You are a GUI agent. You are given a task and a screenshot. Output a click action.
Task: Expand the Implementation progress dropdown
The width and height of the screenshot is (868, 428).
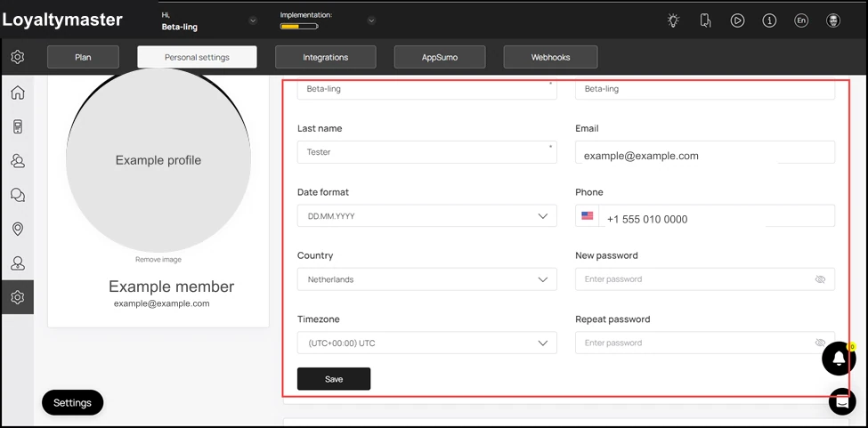pyautogui.click(x=371, y=21)
